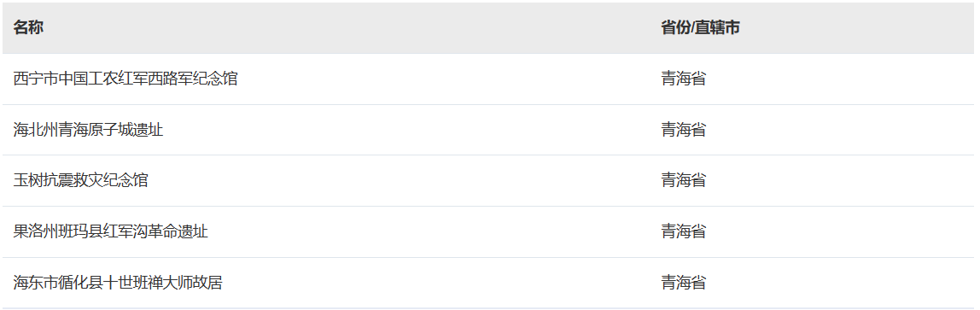980x310 pixels.
Task: Select 西宁市中国工农红军西路军纪念馆 entry
Action: pos(125,79)
